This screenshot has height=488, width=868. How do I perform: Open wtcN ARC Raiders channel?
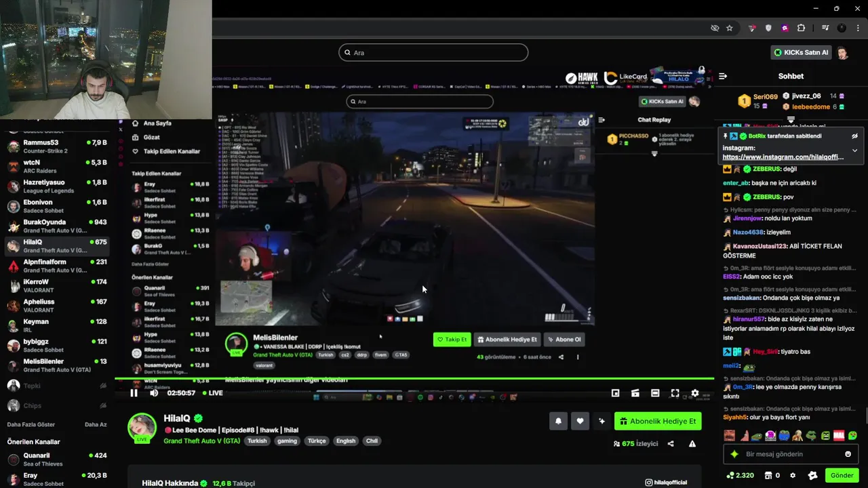point(57,166)
